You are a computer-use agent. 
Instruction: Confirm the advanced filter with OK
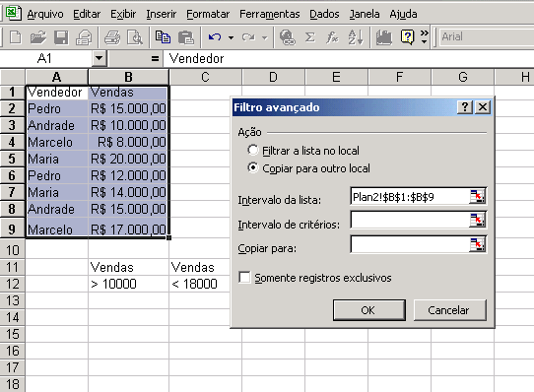(x=369, y=310)
